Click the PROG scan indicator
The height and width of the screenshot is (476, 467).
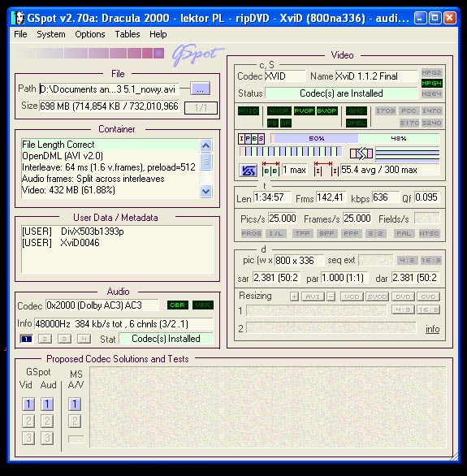[x=251, y=233]
